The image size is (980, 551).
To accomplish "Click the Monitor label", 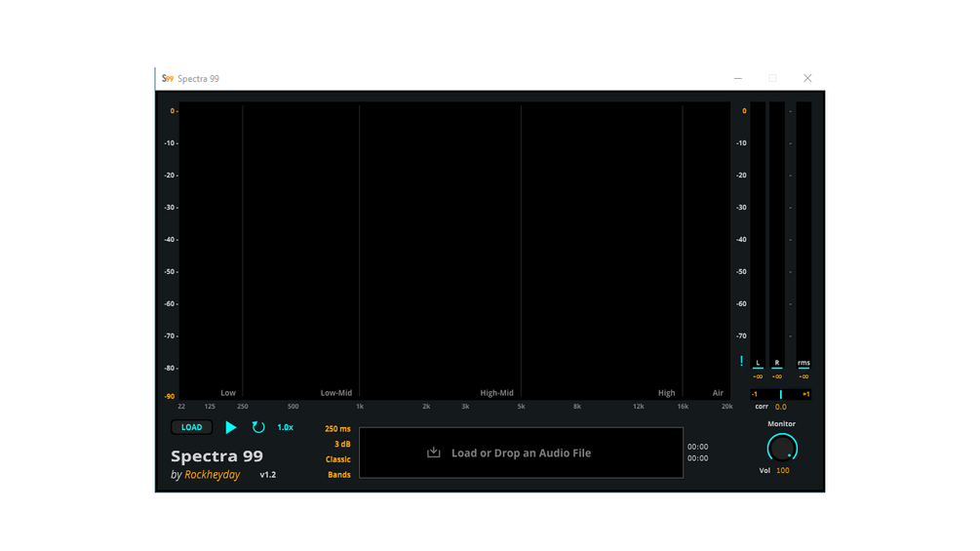I will (x=781, y=424).
